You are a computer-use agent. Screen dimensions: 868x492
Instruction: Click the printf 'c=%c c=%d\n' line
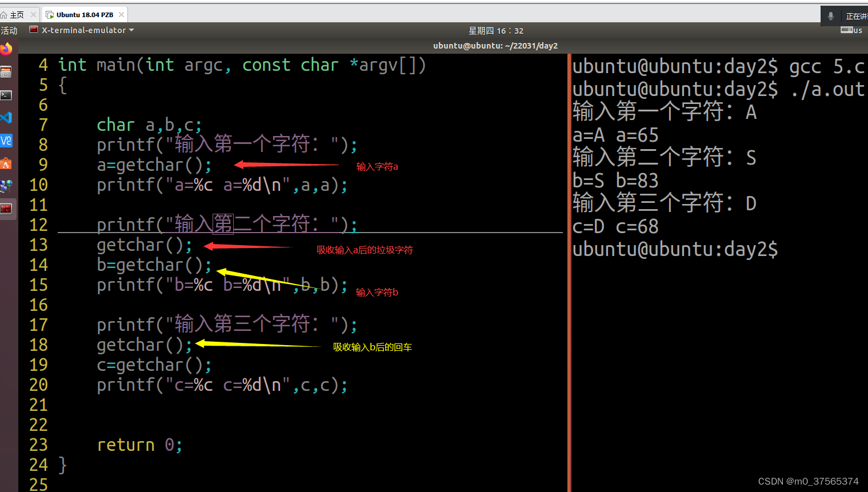222,385
